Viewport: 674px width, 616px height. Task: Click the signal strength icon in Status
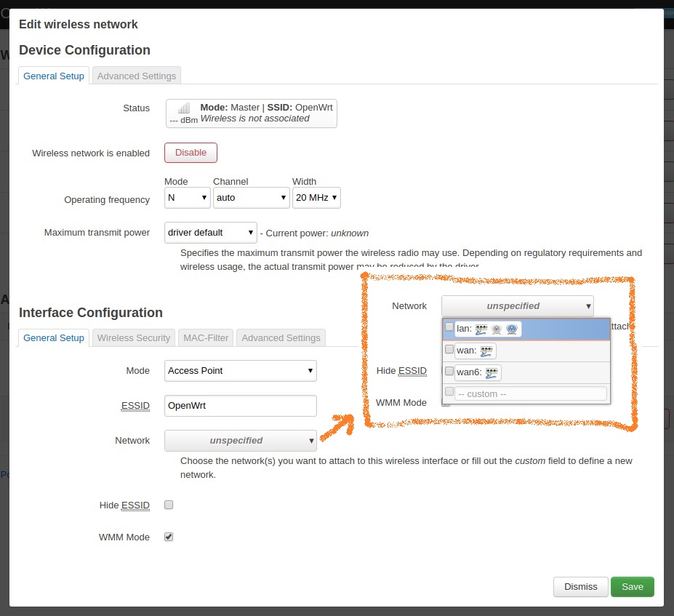pyautogui.click(x=183, y=108)
